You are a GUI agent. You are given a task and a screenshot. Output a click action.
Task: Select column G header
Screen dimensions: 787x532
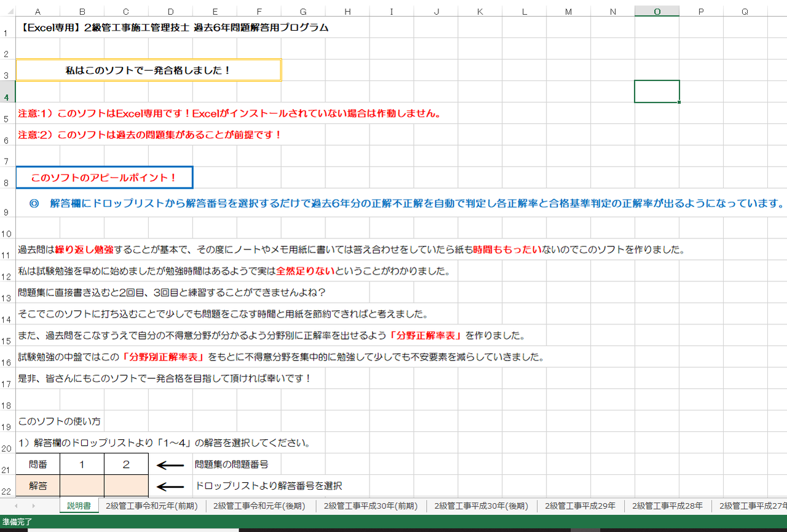[x=303, y=10]
